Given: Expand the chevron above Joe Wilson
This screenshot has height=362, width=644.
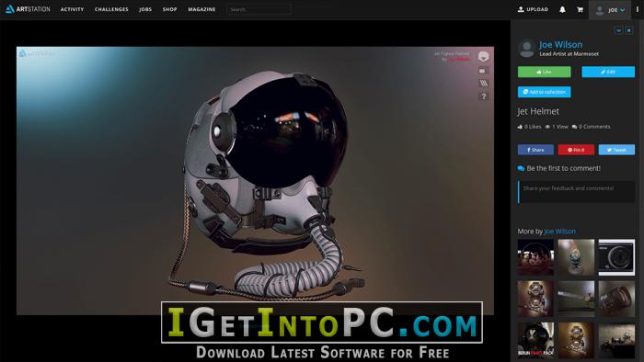Looking at the screenshot, I should [x=618, y=30].
